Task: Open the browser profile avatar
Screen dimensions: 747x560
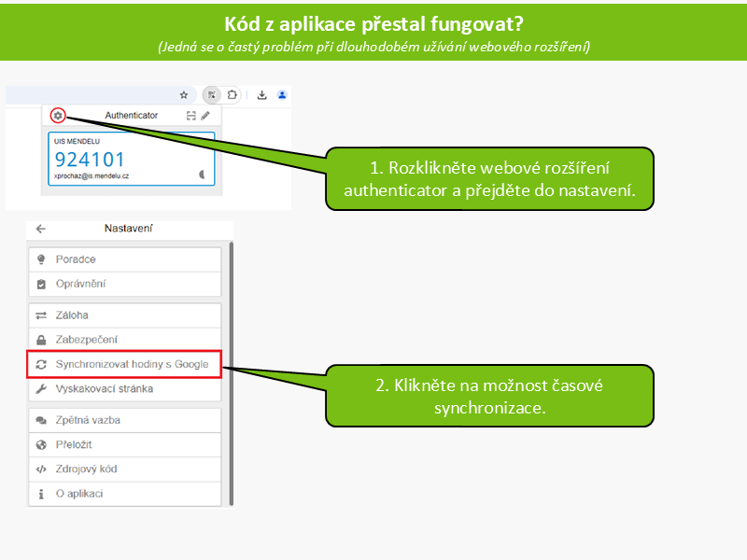Action: click(282, 95)
